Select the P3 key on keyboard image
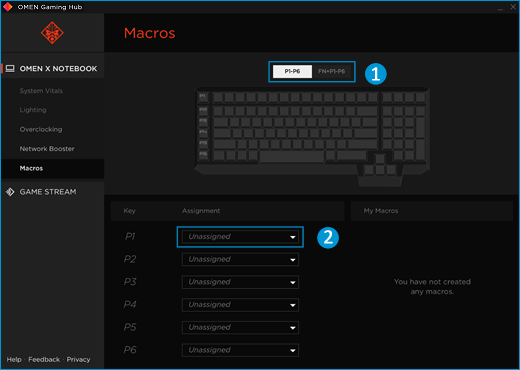This screenshot has width=520, height=370. 203,121
